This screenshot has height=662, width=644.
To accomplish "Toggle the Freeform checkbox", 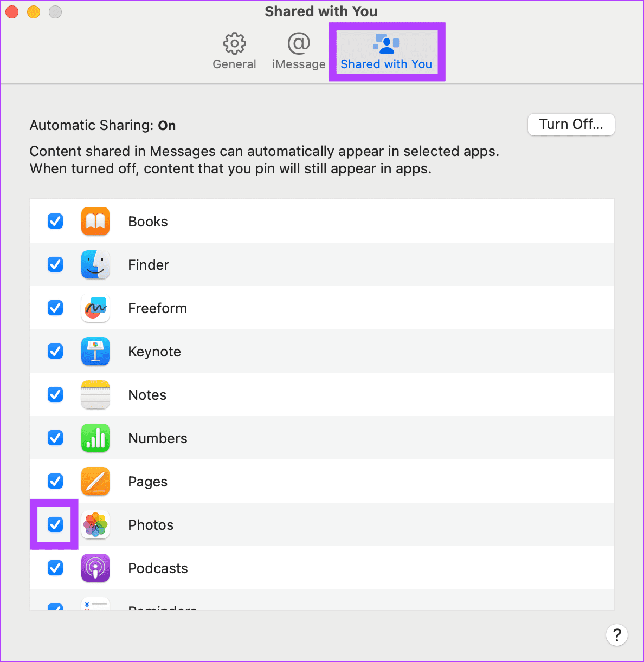I will [x=55, y=308].
